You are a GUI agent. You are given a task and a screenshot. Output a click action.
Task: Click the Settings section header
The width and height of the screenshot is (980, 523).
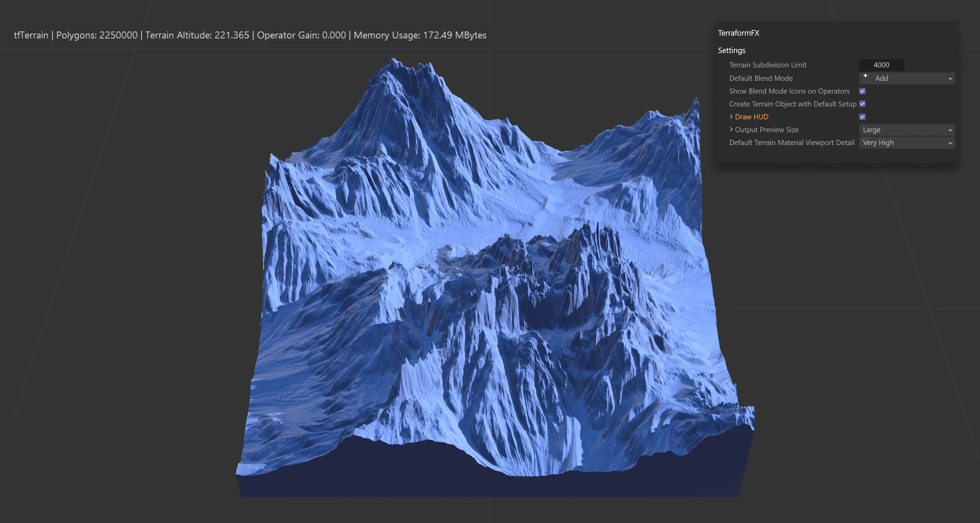click(x=731, y=50)
